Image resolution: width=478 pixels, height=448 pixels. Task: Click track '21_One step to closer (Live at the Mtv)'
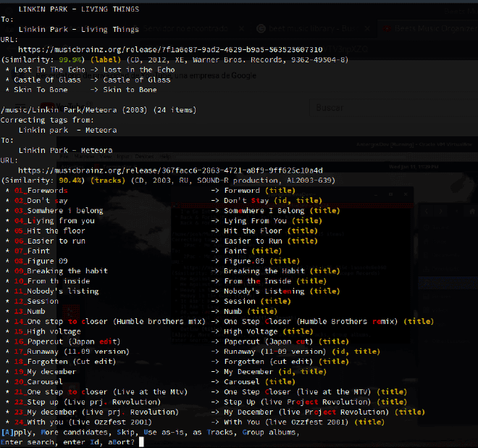tap(101, 392)
